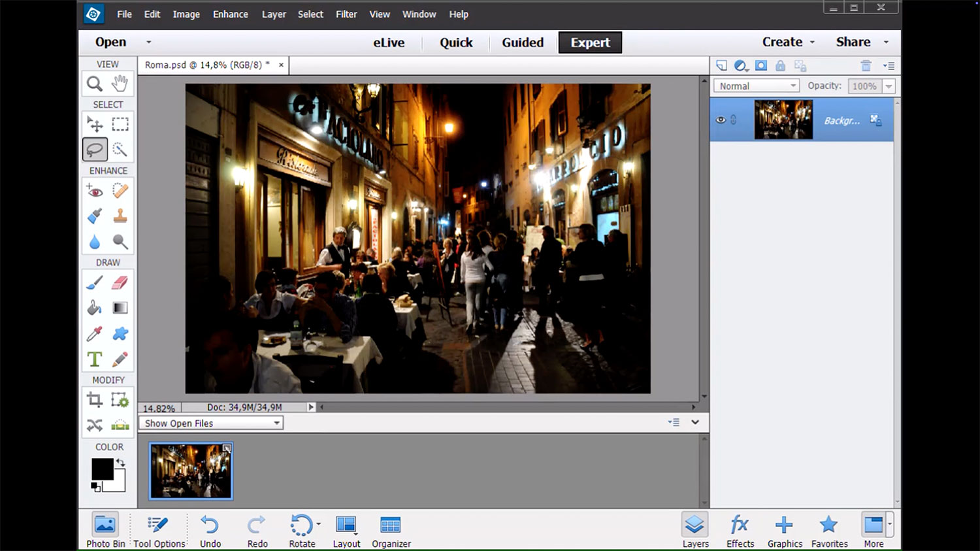
Task: Click the black foreground color swatch
Action: [101, 468]
